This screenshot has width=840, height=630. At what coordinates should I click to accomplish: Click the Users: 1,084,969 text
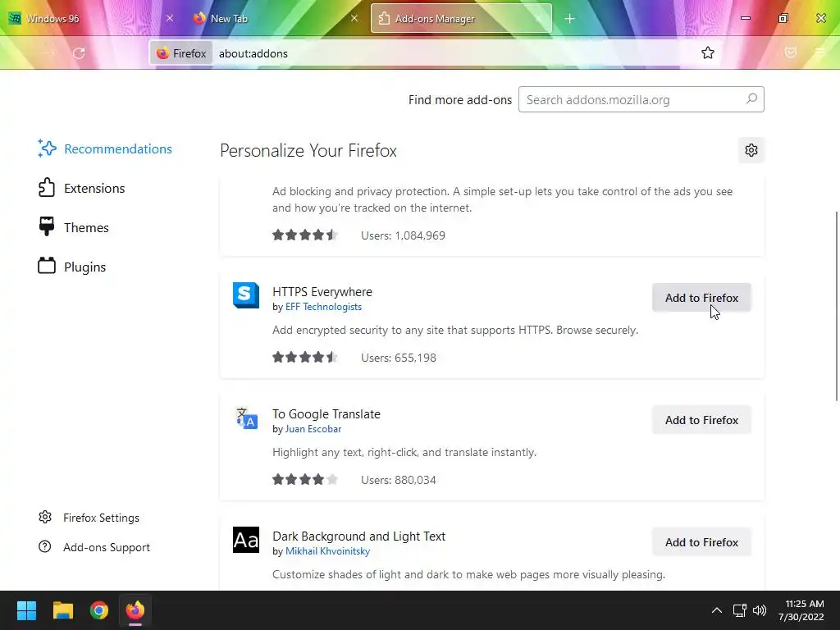[x=403, y=235]
